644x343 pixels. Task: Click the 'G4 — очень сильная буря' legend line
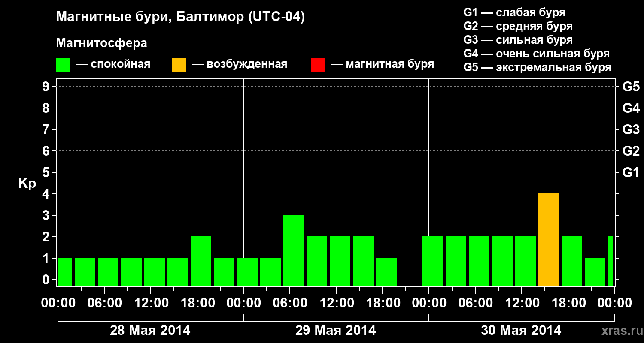click(536, 54)
